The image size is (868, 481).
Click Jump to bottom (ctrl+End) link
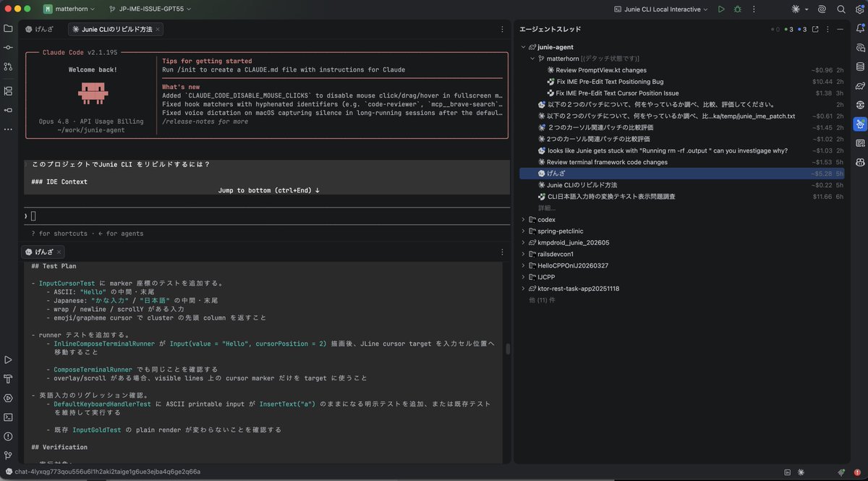tap(268, 190)
